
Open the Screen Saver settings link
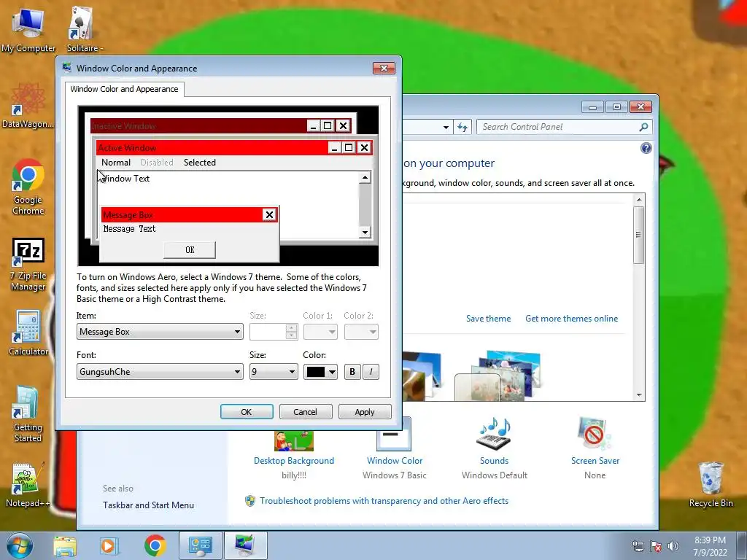pos(595,461)
